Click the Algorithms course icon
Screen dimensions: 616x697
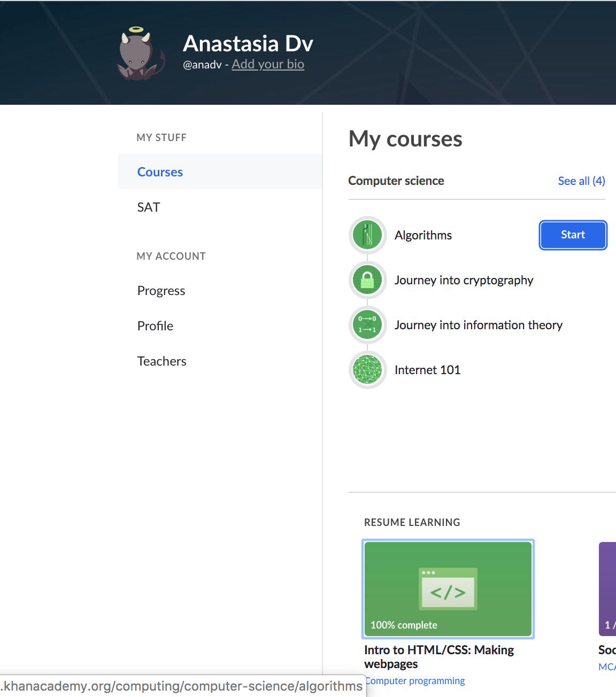(367, 235)
